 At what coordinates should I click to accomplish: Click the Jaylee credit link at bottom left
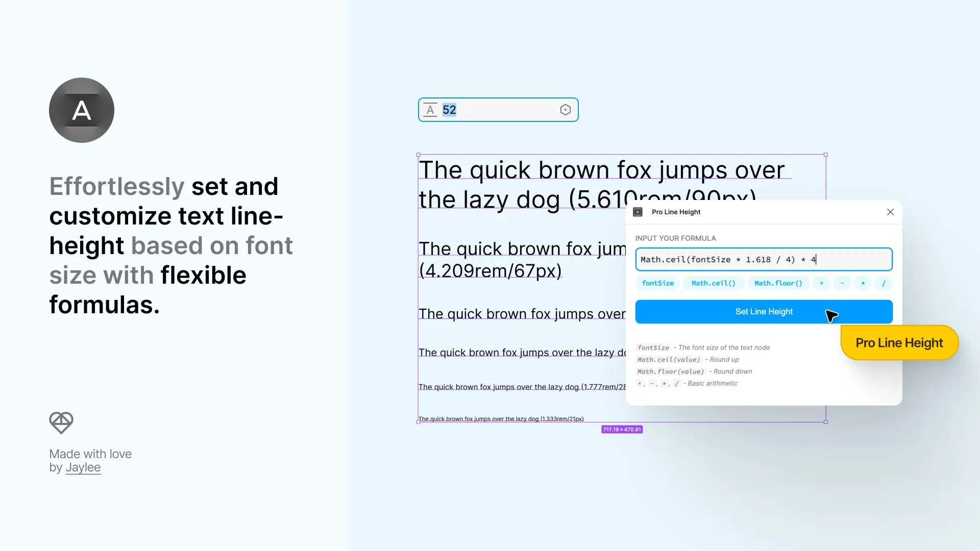[x=84, y=467]
